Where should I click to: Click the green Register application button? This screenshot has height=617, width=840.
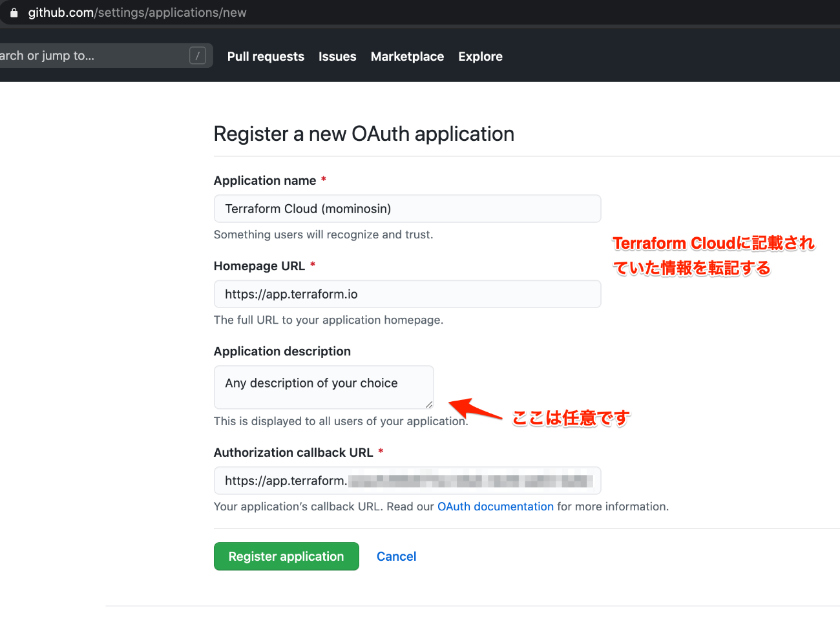286,556
